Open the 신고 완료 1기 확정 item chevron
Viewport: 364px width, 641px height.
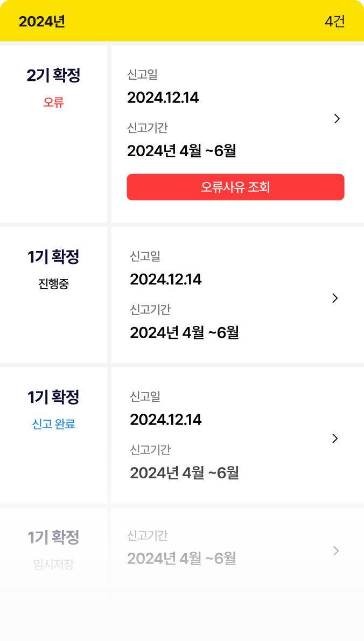(x=334, y=438)
